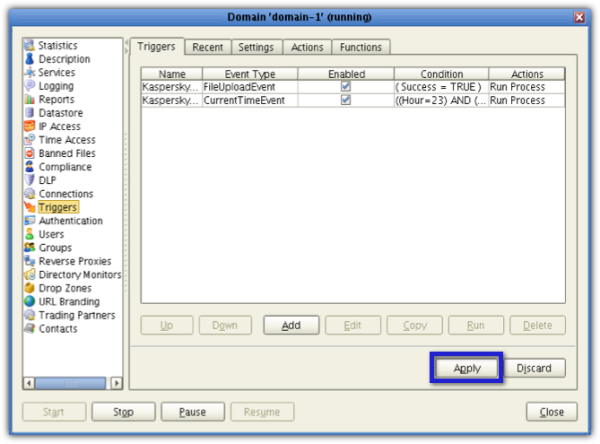Switch to the Recent tab
Image resolution: width=600 pixels, height=444 pixels.
pyautogui.click(x=208, y=47)
